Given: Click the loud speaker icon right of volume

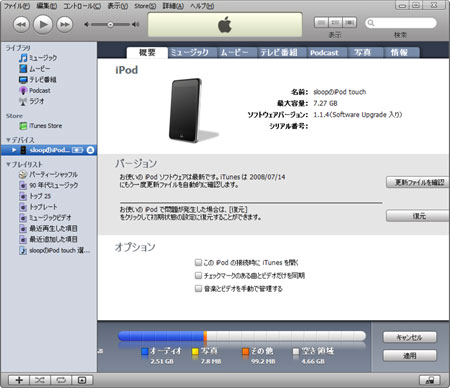Looking at the screenshot, I should click(135, 24).
